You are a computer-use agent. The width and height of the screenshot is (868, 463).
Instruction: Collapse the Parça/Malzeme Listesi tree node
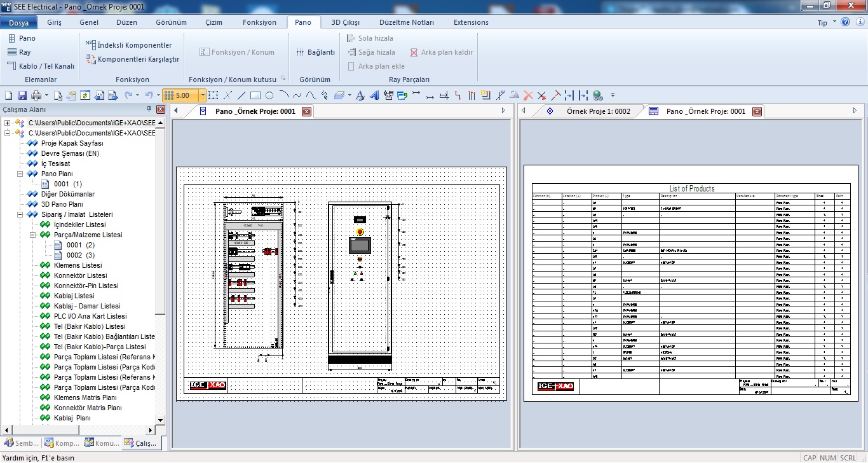[33, 235]
